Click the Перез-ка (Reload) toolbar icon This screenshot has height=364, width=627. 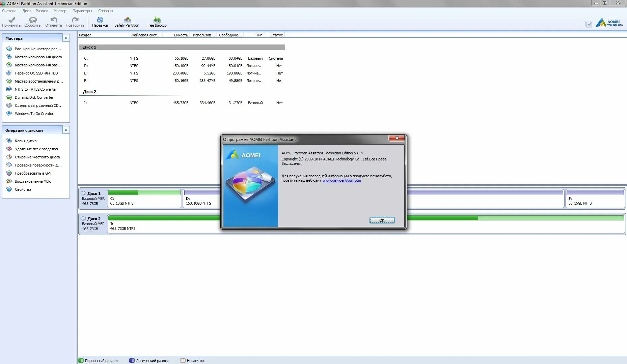[x=100, y=20]
